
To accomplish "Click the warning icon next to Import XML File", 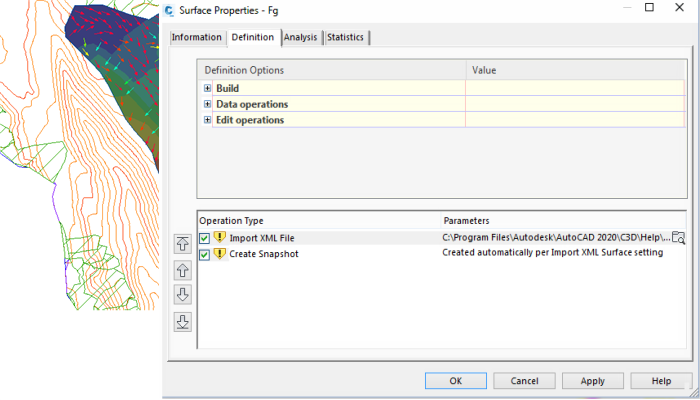I will 220,238.
